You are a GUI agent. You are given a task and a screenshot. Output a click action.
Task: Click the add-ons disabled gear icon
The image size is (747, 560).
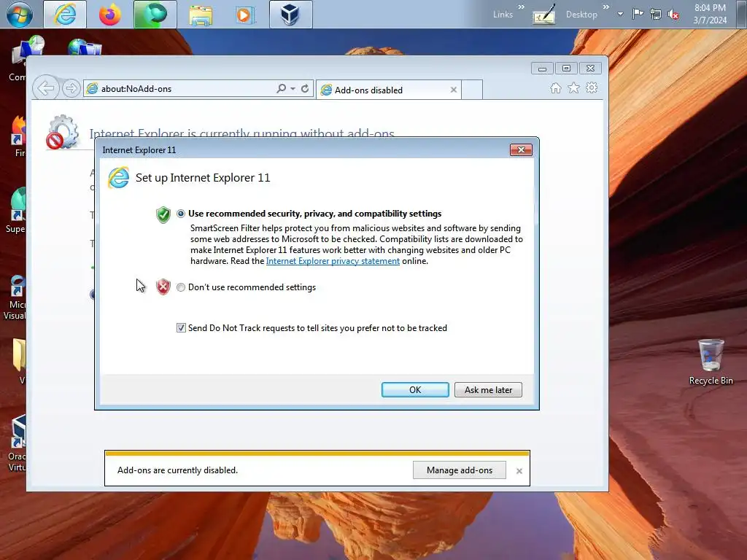tap(63, 132)
